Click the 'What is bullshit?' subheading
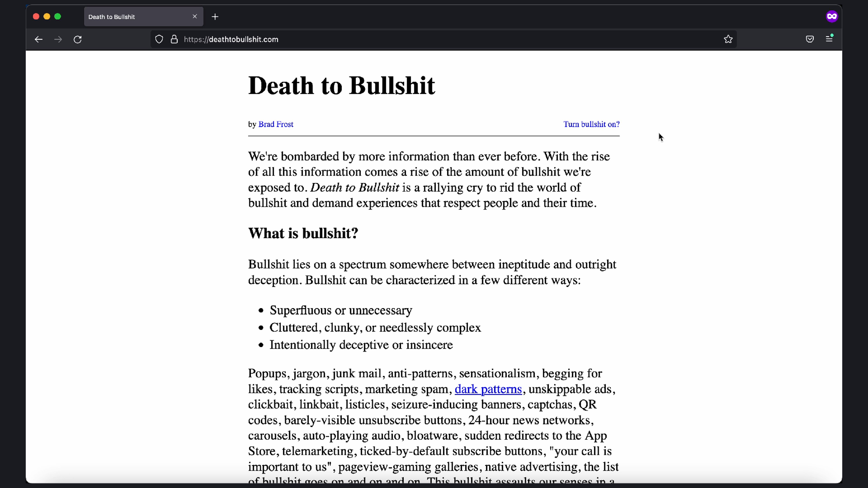 tap(303, 233)
